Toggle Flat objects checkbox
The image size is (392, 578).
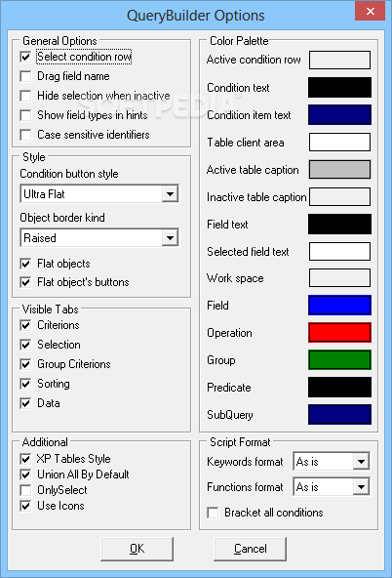[25, 264]
